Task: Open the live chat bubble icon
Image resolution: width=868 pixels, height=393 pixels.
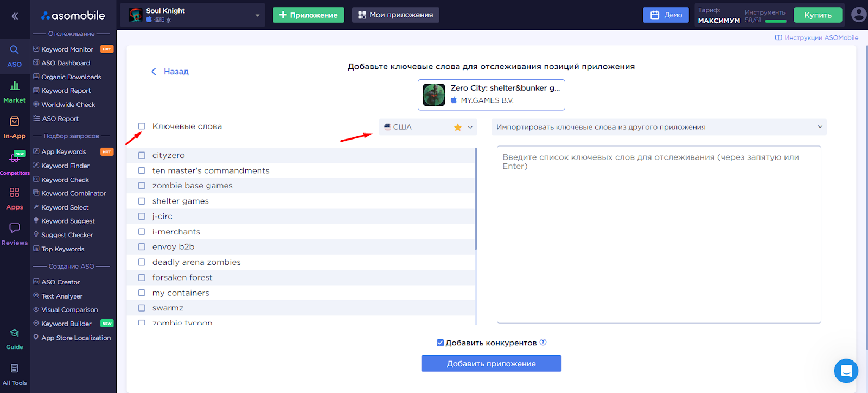Action: (846, 371)
